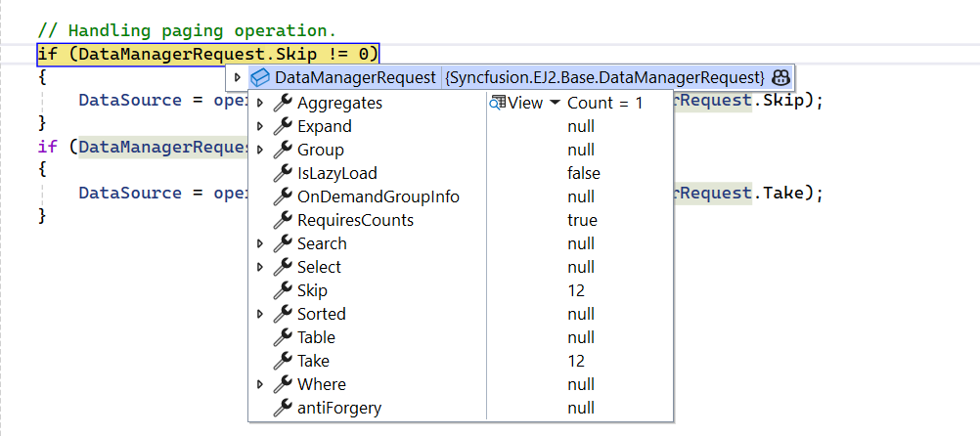Collapse the DataManagerRequest root datatip arrow
Image resolution: width=980 pixels, height=436 pixels.
tap(237, 78)
